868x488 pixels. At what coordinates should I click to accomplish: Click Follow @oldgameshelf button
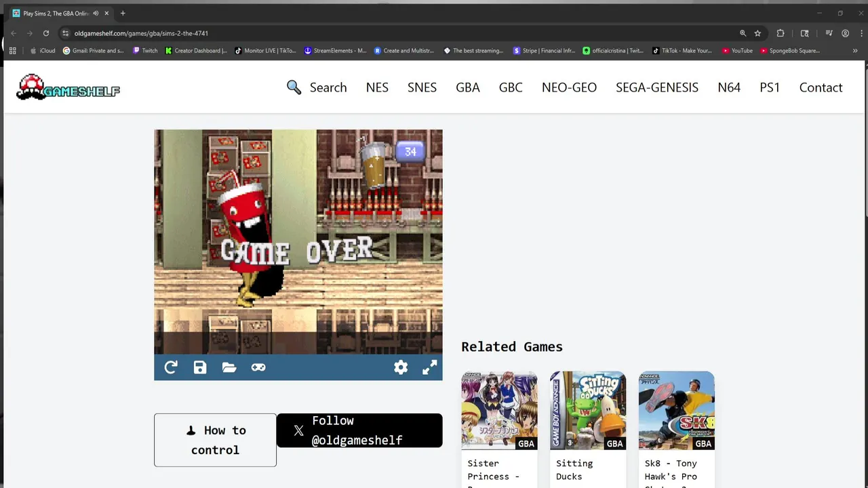click(x=359, y=430)
